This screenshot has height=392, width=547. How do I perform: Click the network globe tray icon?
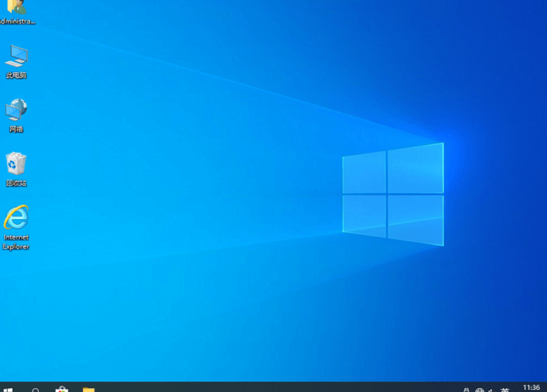click(479, 389)
